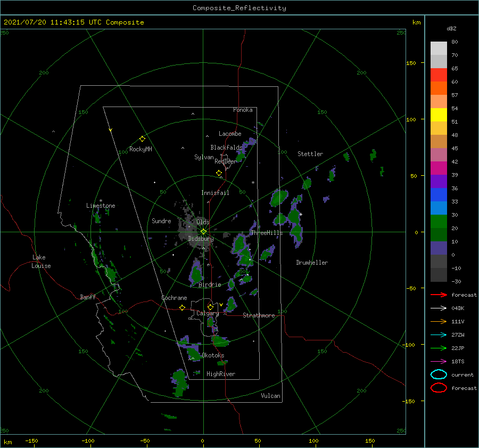Click the HighRiver town label
The image size is (479, 448).
(221, 374)
